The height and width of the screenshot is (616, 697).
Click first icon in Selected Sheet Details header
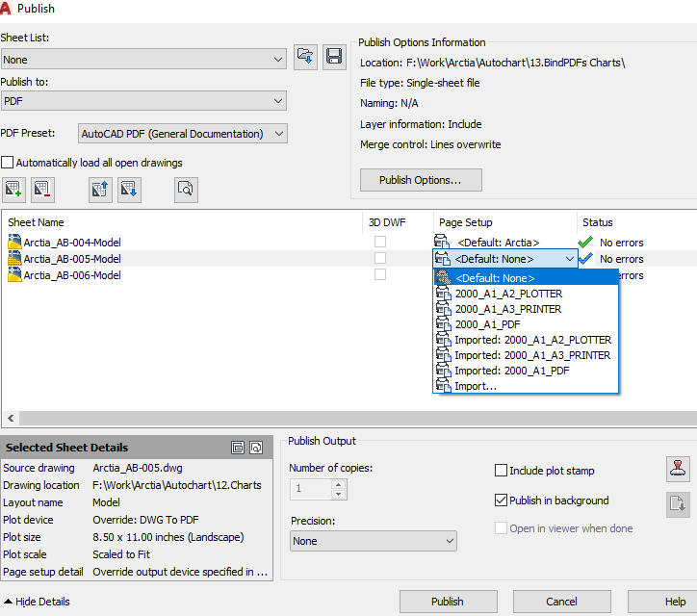(x=238, y=448)
